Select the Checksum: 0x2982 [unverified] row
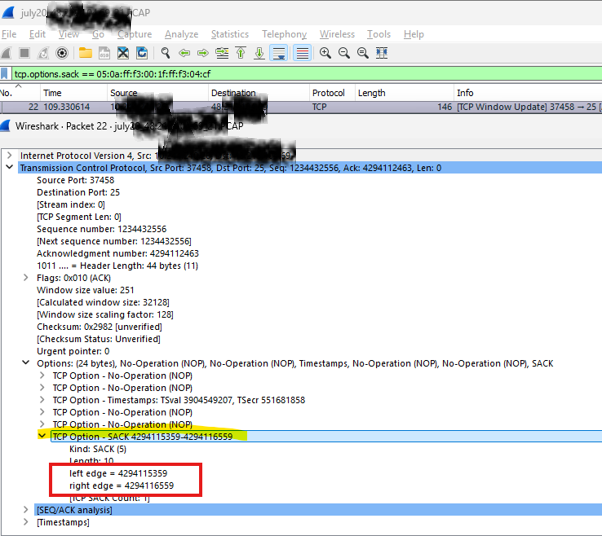Screen dimensions: 602x536 click(99, 327)
